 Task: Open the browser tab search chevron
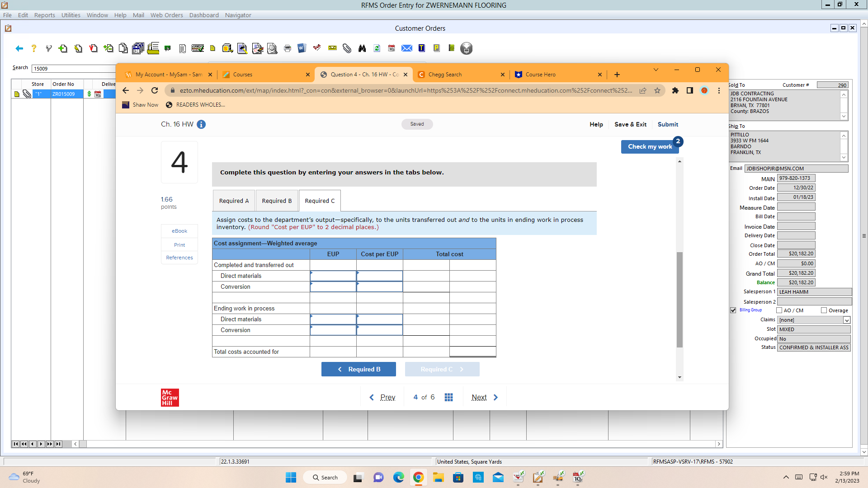[x=656, y=70]
